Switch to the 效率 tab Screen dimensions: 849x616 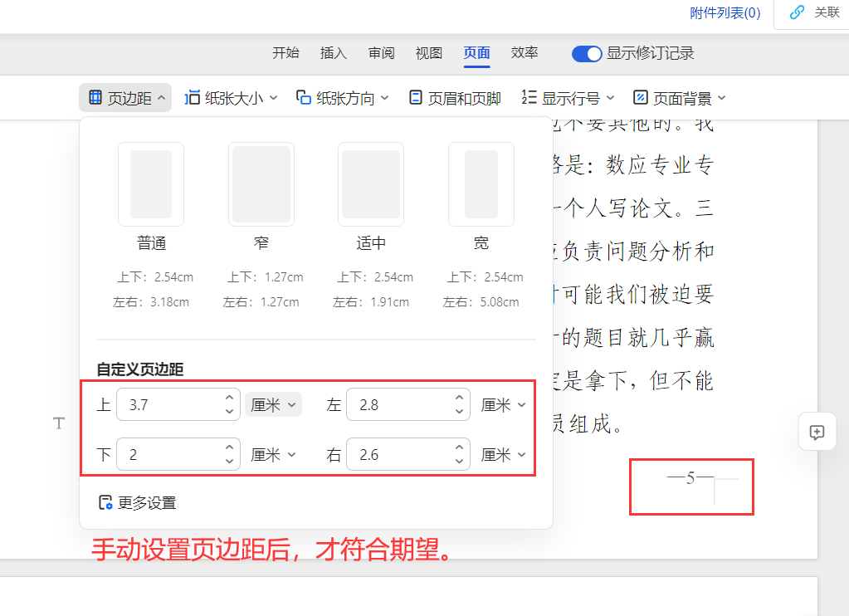(x=525, y=52)
